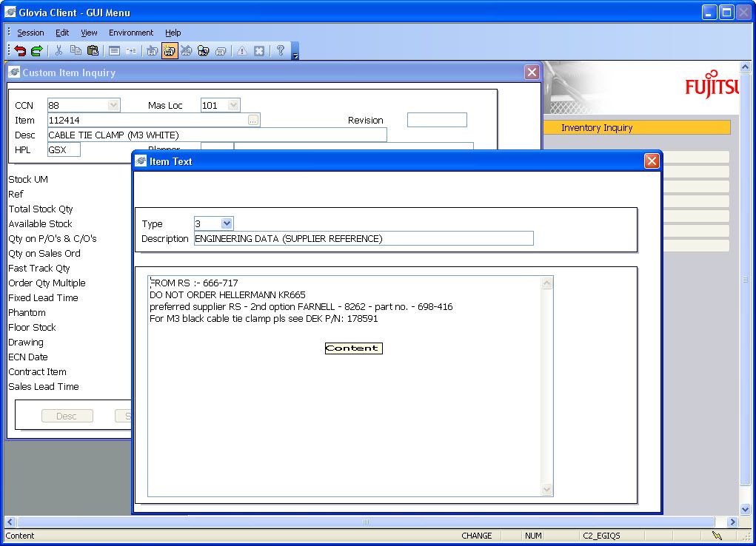Open the Environment menu
Screen dimensions: 756x546
[131, 33]
